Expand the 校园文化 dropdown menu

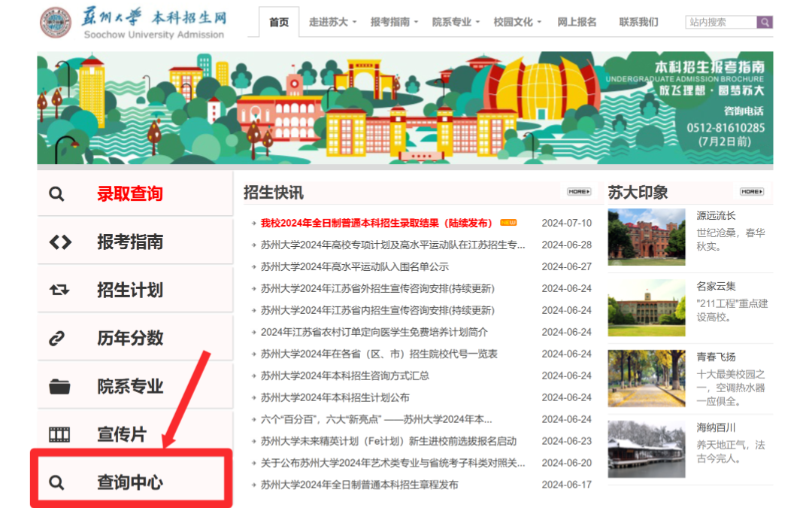tap(517, 22)
